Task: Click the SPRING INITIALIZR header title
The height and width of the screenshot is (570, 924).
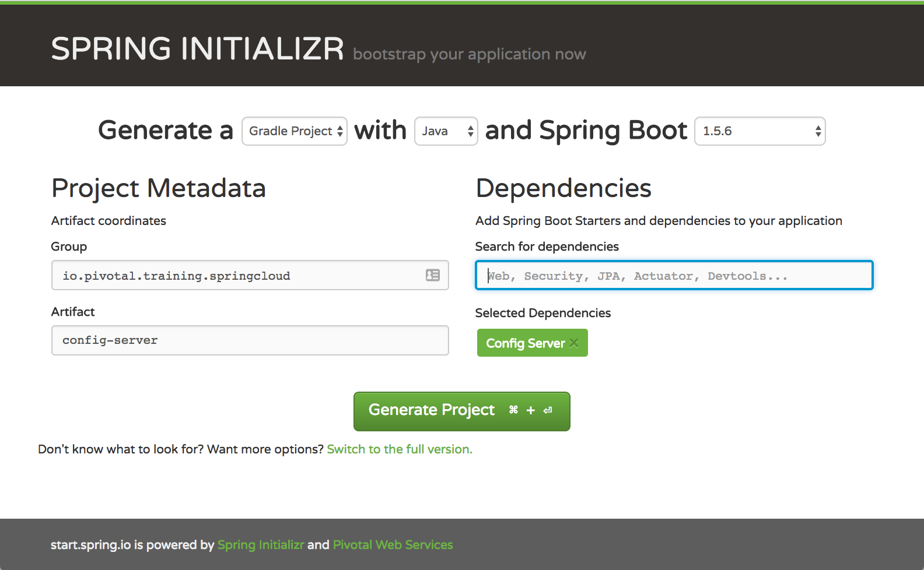Action: click(x=198, y=48)
